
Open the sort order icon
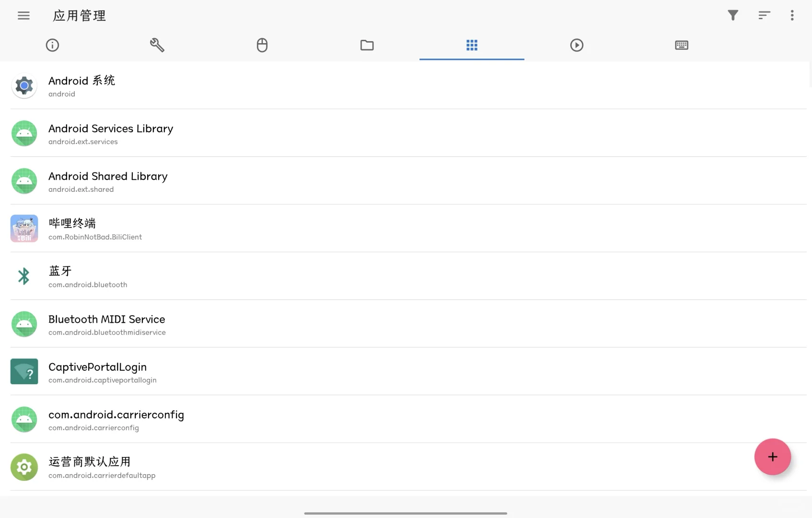(x=765, y=15)
